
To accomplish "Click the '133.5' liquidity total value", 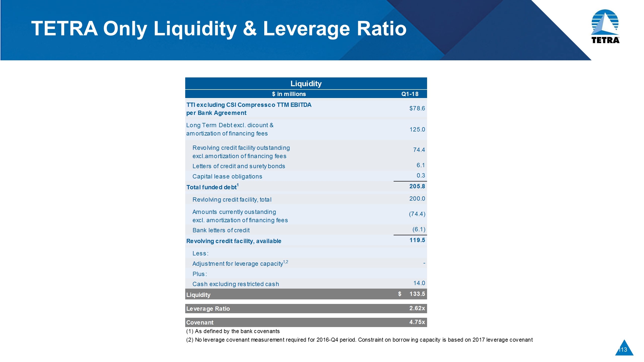I will click(417, 294).
